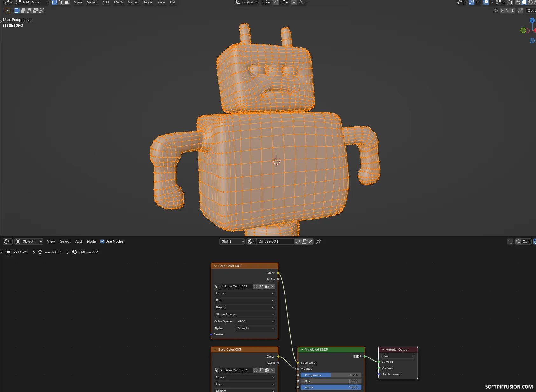Open the Node menu in shader editor
This screenshot has width=536, height=392.
(92, 241)
